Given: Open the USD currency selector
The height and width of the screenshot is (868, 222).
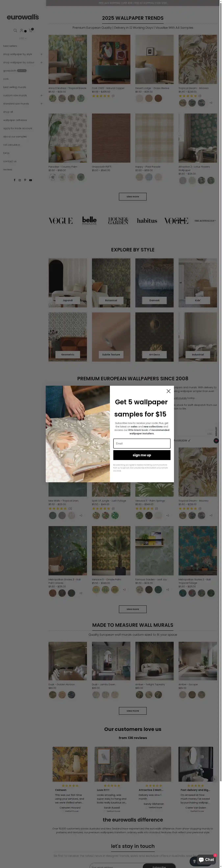Looking at the screenshot, I should click(x=23, y=38).
